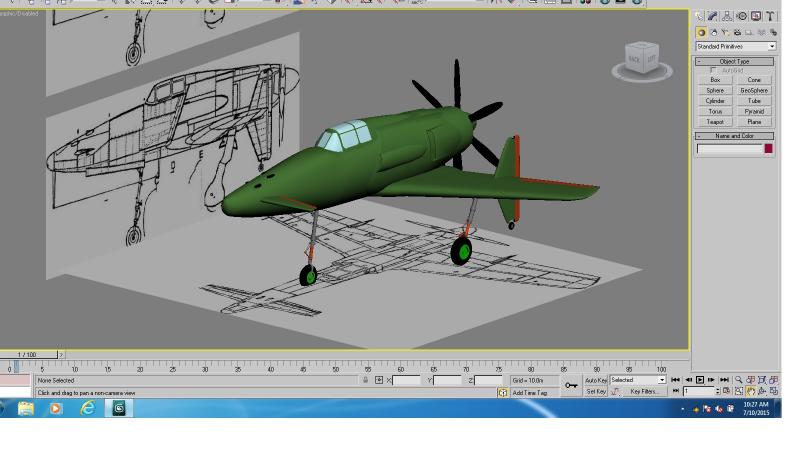This screenshot has width=800, height=450.
Task: Open the Selected key filter dropdown
Action: tap(638, 380)
